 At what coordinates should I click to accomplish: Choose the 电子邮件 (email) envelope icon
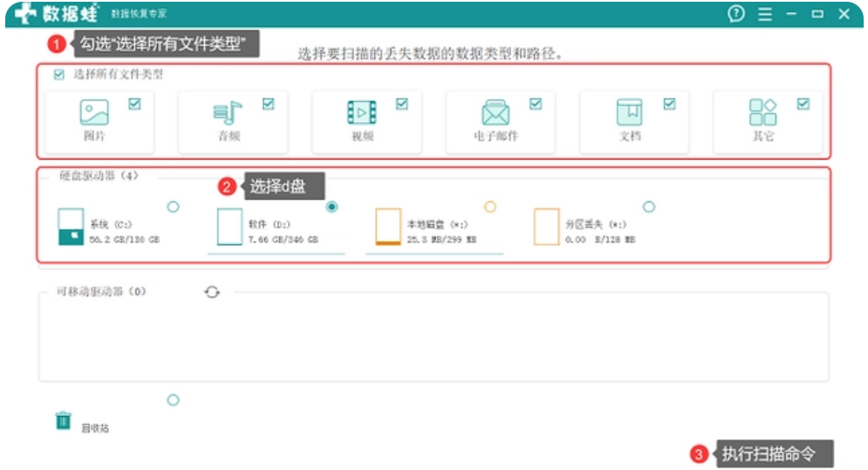[496, 112]
